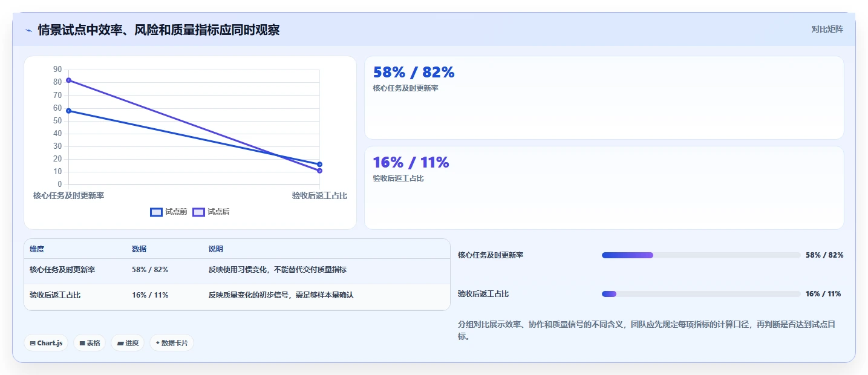This screenshot has width=868, height=375.
Task: Click the paragraph starting 分组对比展示效率
Action: click(647, 330)
